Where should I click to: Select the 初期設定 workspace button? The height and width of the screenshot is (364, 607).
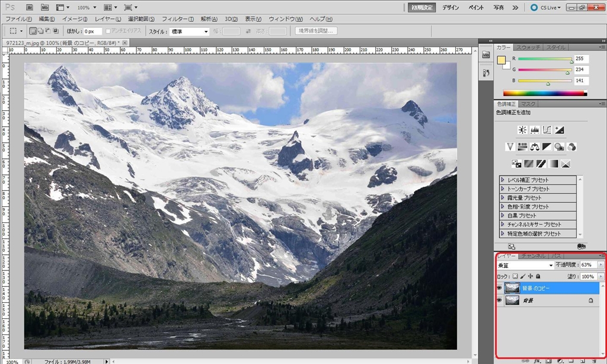click(x=422, y=7)
